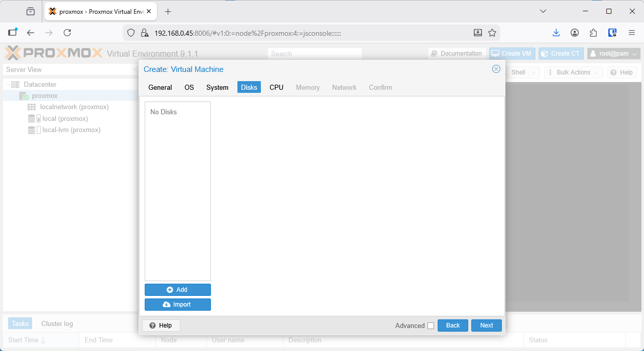Viewport: 644px width, 351px height.
Task: Open the Shell dropdown arrow
Action: point(533,72)
